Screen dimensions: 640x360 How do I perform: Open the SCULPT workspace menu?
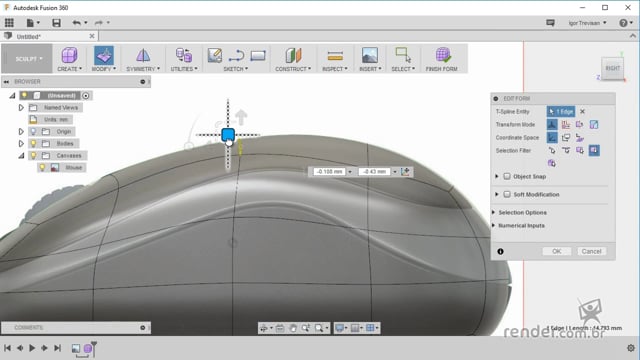tap(28, 59)
